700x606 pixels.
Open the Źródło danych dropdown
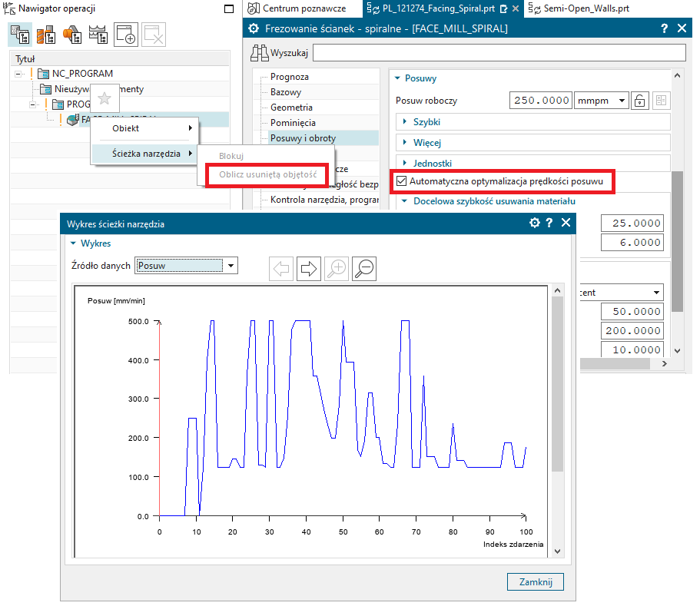coord(231,266)
